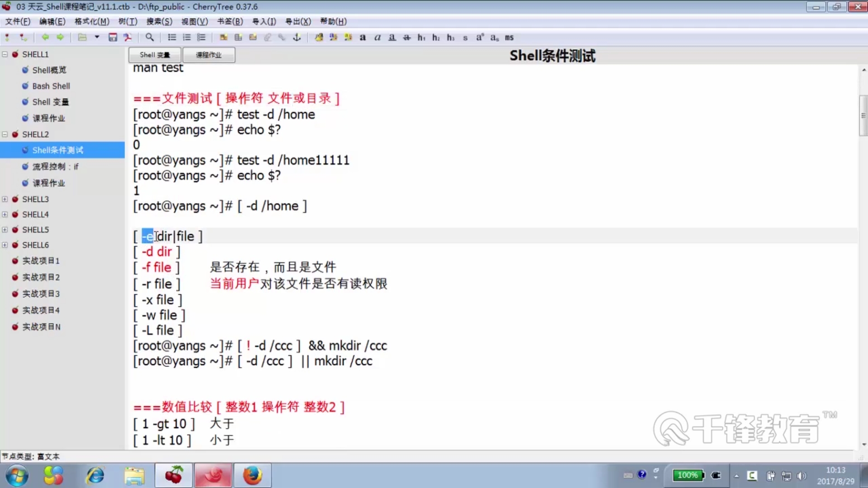Viewport: 868px width, 488px height.
Task: Expand the SHELL3 tree node
Action: pyautogui.click(x=5, y=199)
